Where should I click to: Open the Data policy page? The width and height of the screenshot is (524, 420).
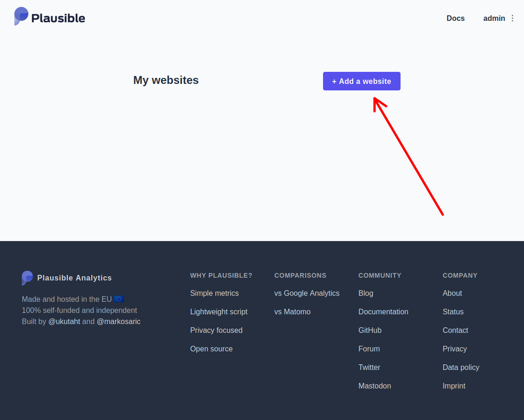click(461, 367)
